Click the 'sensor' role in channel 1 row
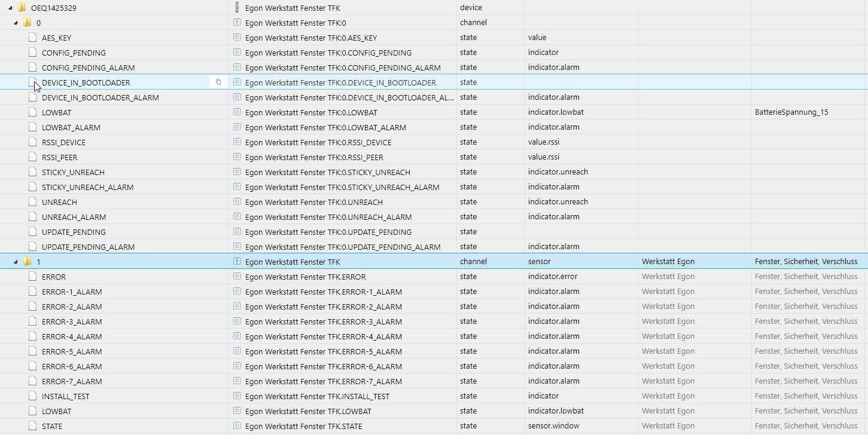Viewport: 868px width, 435px height. (x=540, y=262)
